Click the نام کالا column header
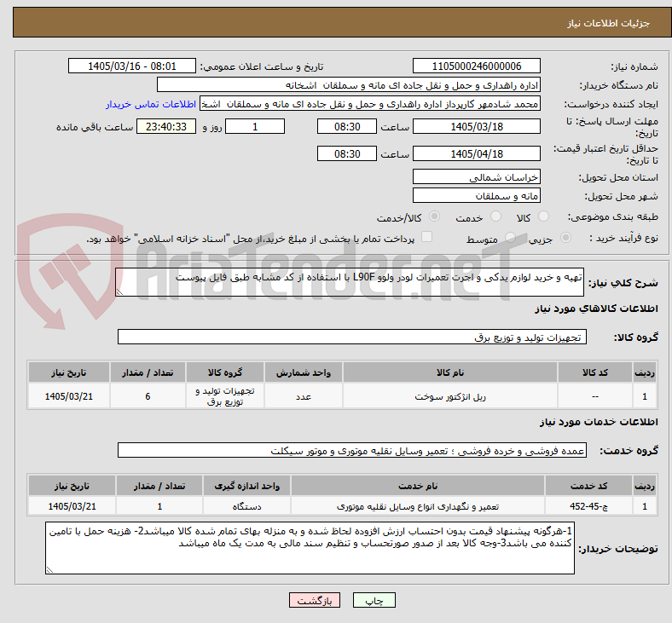 (x=450, y=372)
